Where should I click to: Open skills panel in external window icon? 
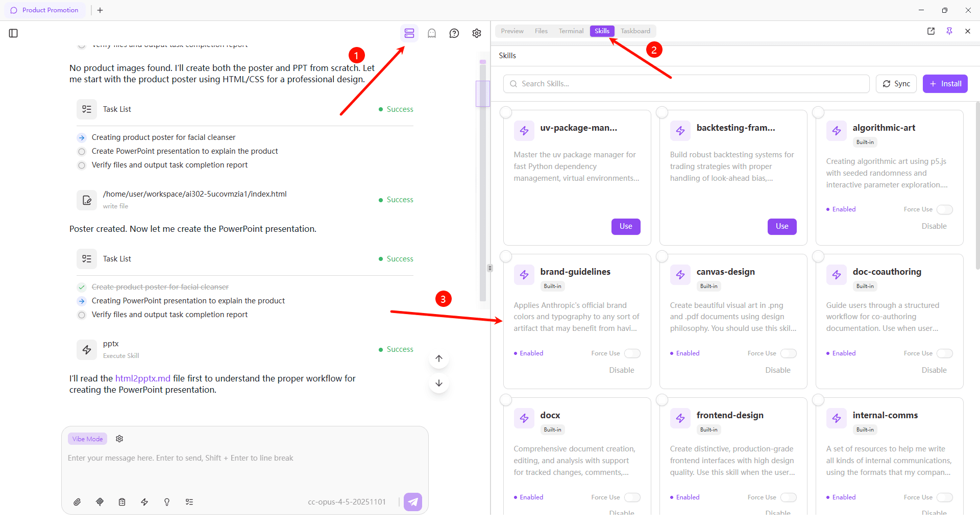(x=930, y=31)
